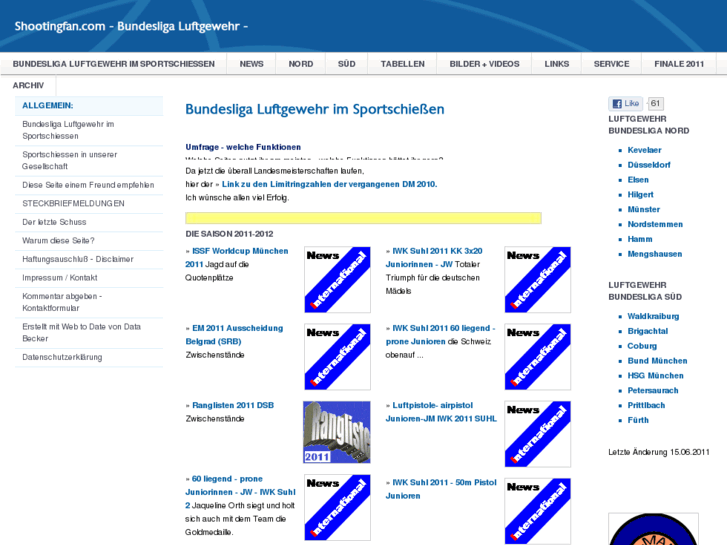The width and height of the screenshot is (727, 545).
Task: Click Letzte Änderung 15.06.2011 text
Action: point(659,452)
